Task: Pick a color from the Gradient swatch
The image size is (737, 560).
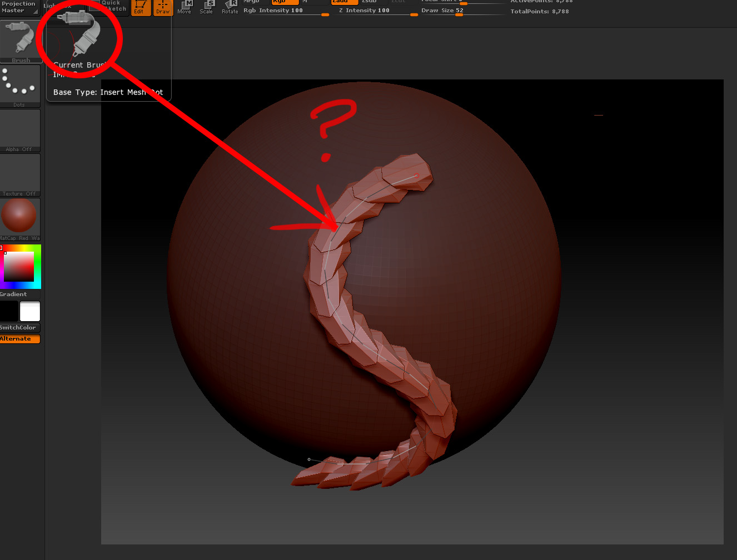Action: (x=21, y=267)
